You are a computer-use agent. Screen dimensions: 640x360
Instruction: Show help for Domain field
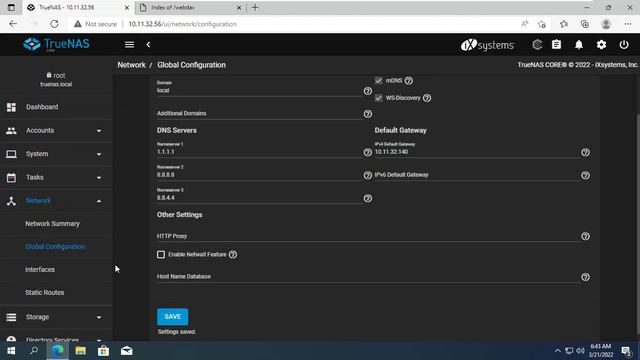click(x=368, y=91)
